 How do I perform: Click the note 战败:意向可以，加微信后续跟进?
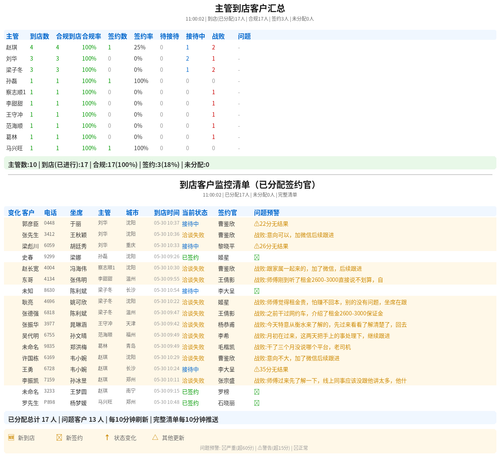[x=294, y=235]
